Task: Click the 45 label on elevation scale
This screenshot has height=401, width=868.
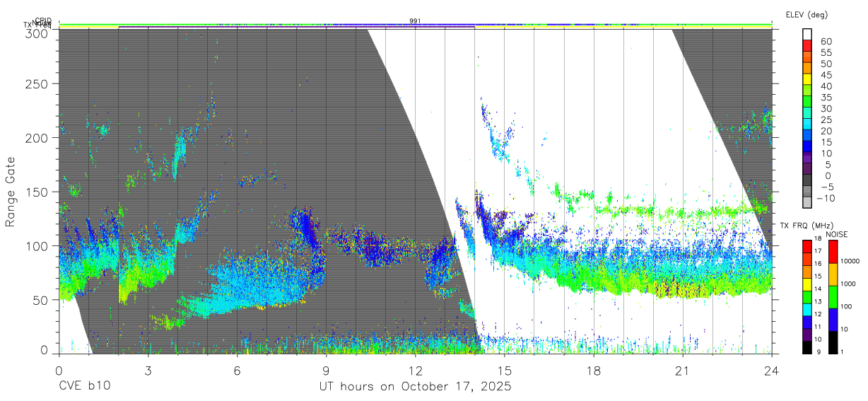Action: [826, 75]
